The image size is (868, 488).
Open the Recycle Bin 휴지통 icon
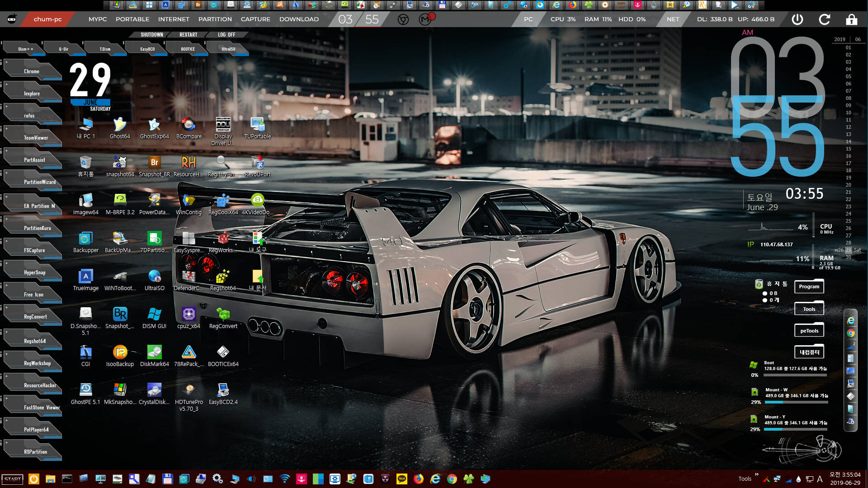point(85,166)
